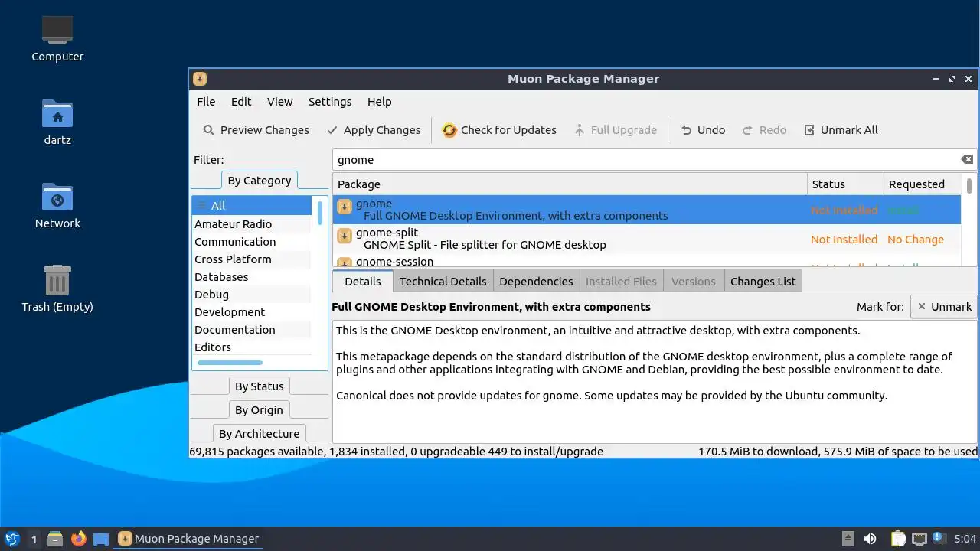Click the 5:04 panel clock

[965, 539]
